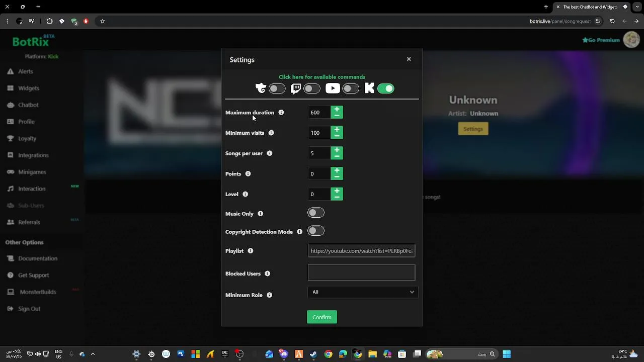Show info for Level
Image resolution: width=644 pixels, height=362 pixels.
(246, 194)
